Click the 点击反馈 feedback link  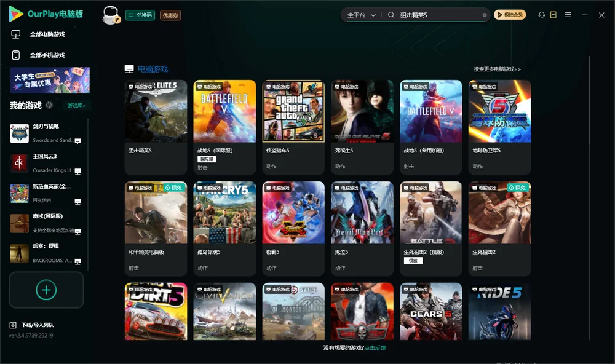375,348
